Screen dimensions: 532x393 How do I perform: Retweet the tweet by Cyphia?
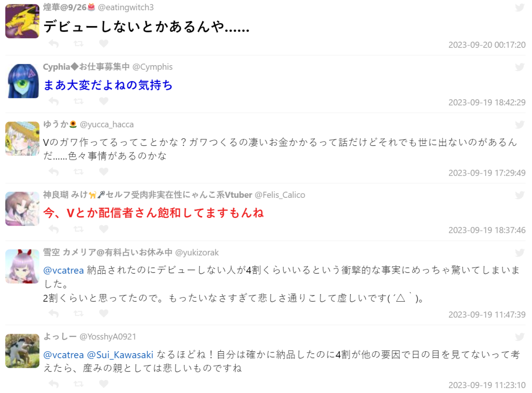[x=78, y=101]
